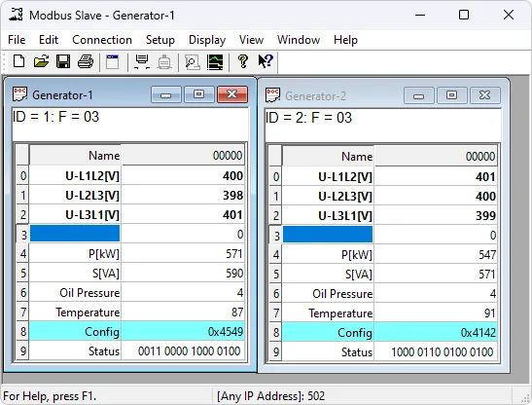Image resolution: width=532 pixels, height=405 pixels.
Task: Minimize the Generator-2 child window
Action: 419,95
